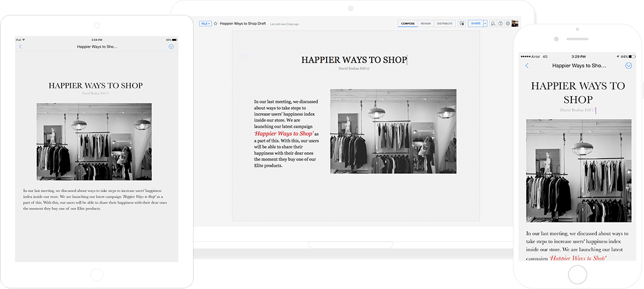Click the small insert icon left of title
Screen dimensions: 644x289
240,56
